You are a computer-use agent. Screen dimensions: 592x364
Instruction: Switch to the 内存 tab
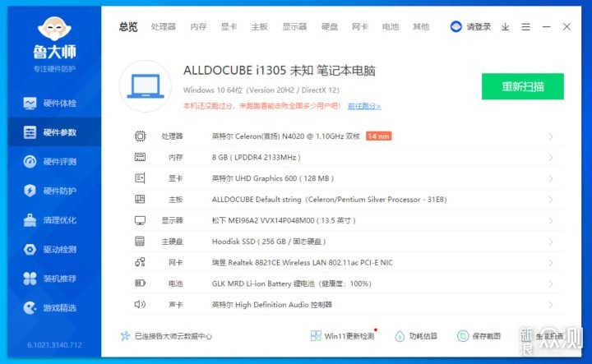(x=199, y=27)
